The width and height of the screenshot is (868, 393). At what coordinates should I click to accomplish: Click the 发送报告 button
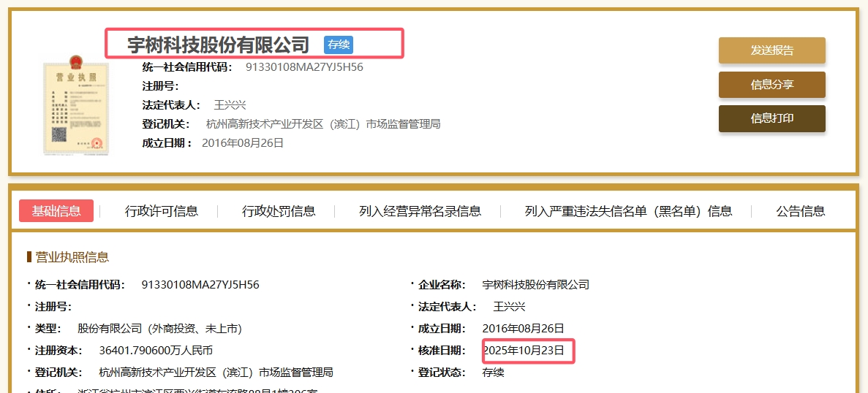[x=771, y=50]
